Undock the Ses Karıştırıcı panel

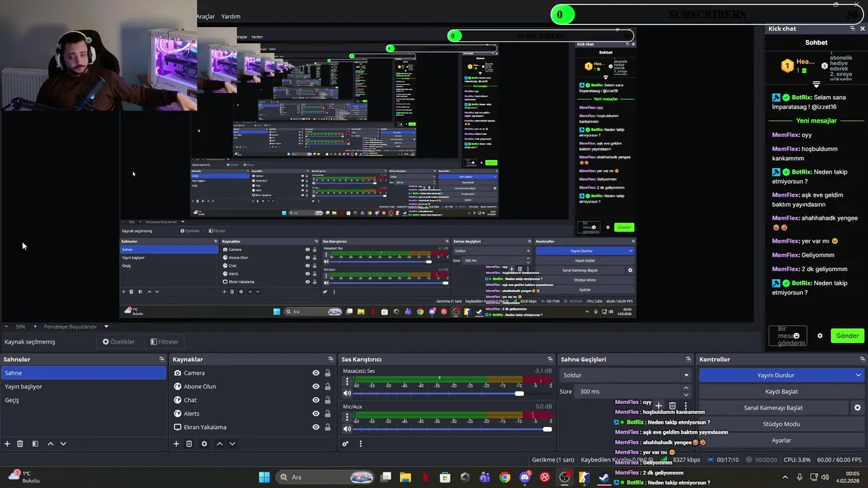550,359
